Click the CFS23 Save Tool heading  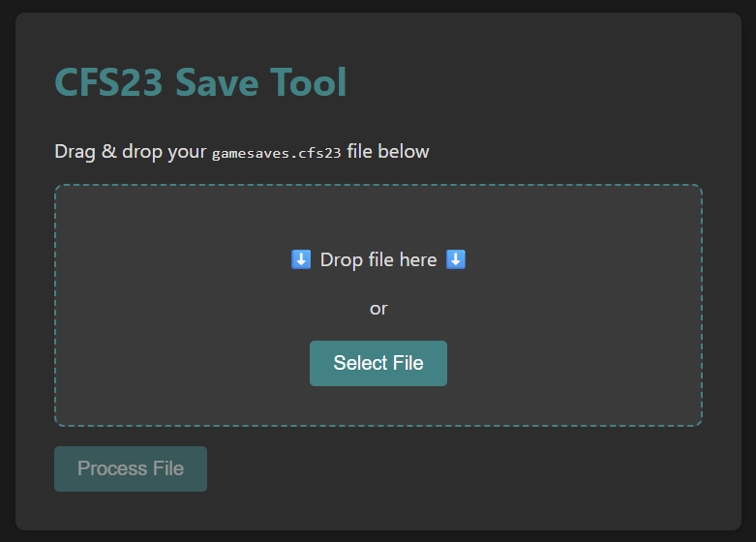[x=200, y=82]
